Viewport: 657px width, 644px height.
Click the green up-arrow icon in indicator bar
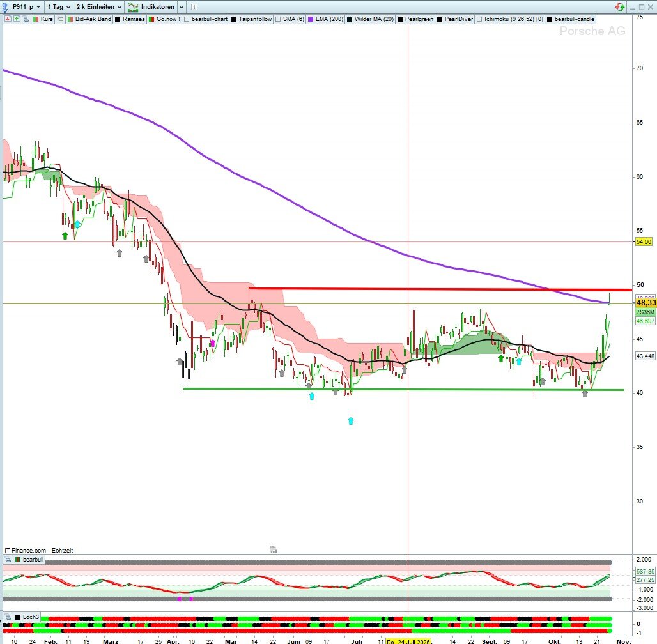coord(15,19)
